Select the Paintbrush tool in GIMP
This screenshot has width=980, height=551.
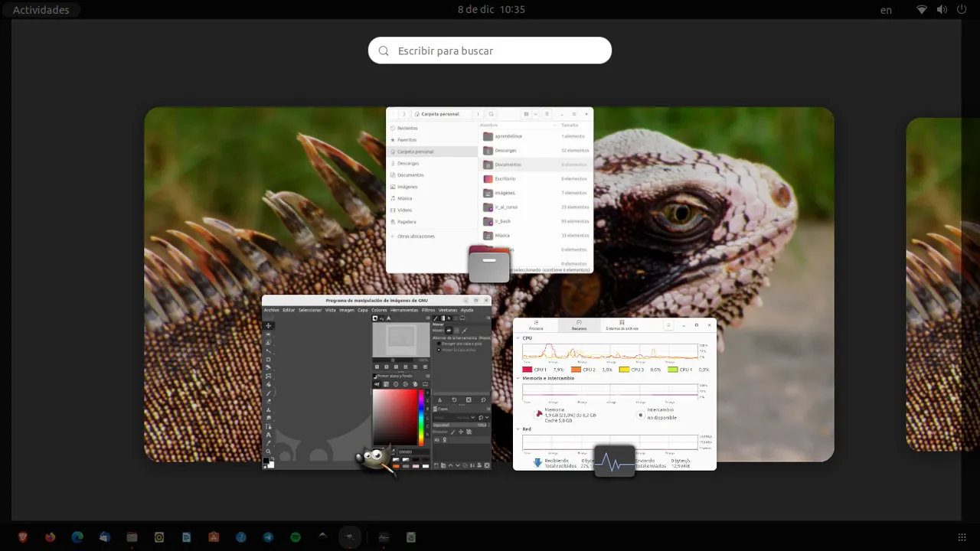click(269, 393)
